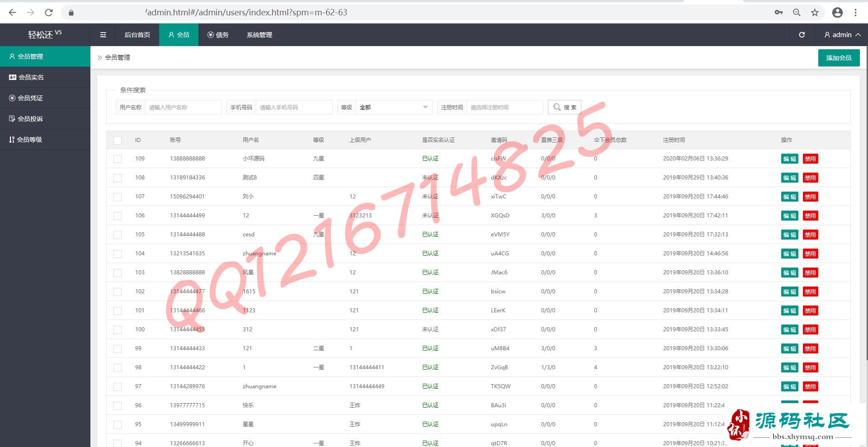Open 会员投诉 sidebar item
This screenshot has width=868, height=447.
click(x=45, y=119)
